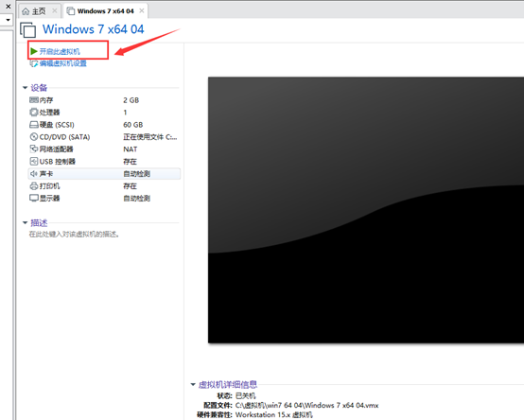Select the Windows 7 x64 04 tab

coord(105,11)
